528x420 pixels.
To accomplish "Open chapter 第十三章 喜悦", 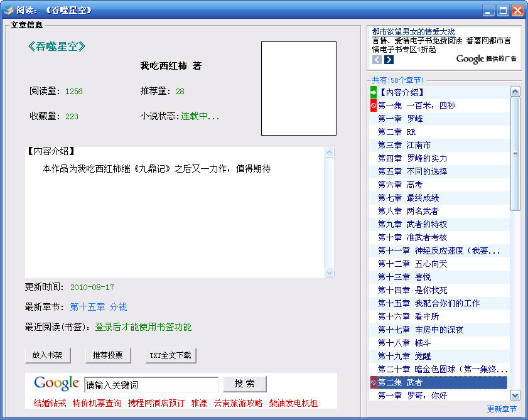I will [x=439, y=277].
